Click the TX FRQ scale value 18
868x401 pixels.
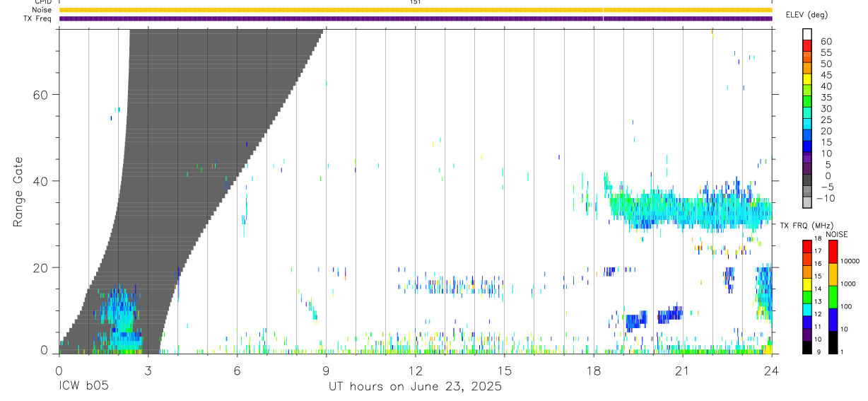[x=818, y=238]
